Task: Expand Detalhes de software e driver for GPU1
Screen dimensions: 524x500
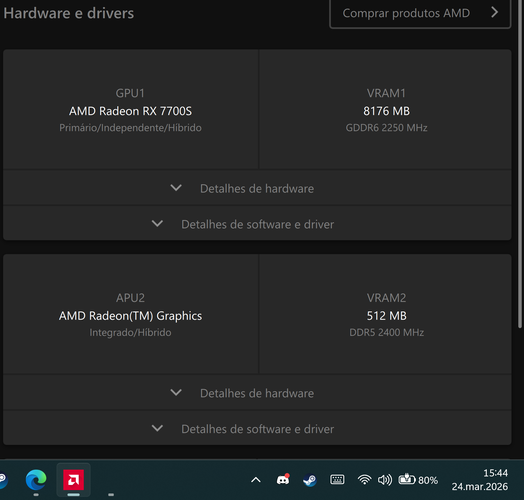Action: pos(257,224)
